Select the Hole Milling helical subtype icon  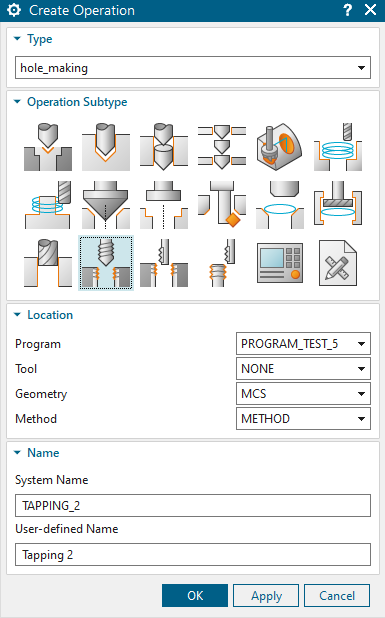point(338,147)
